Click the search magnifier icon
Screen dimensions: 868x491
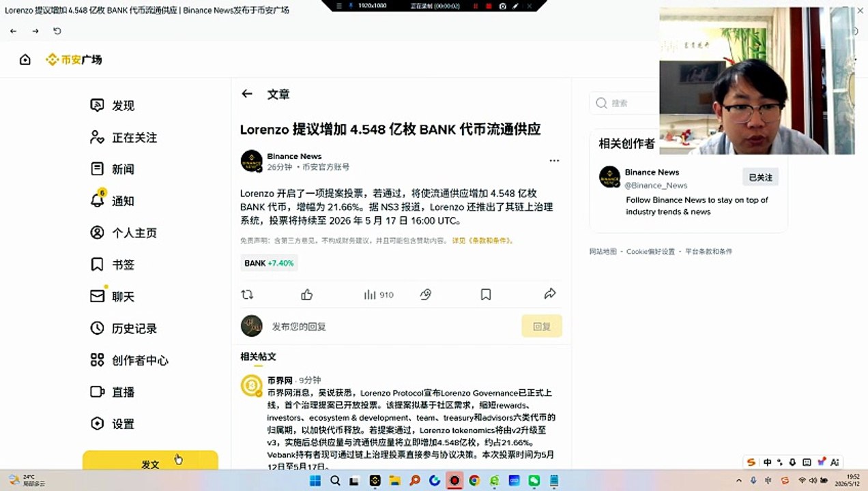(x=601, y=103)
